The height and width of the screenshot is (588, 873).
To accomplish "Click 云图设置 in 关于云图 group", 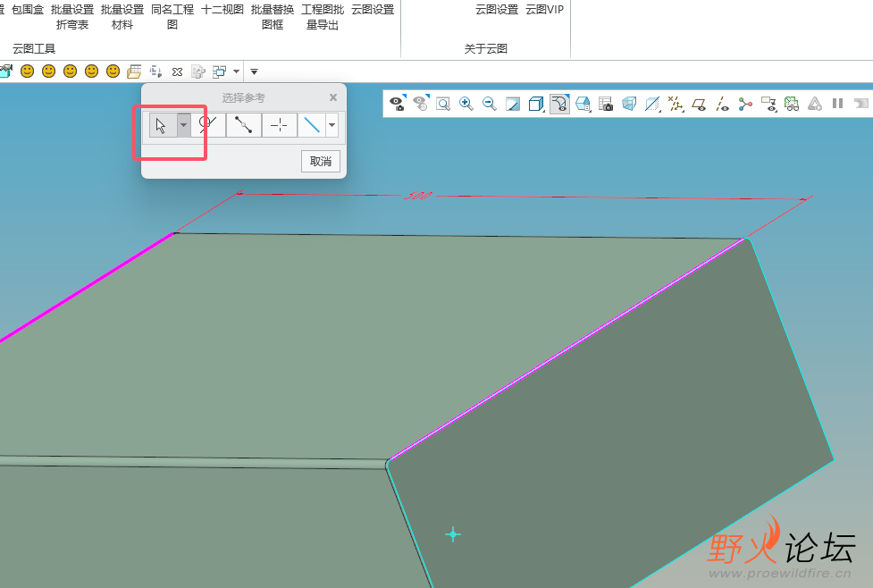I will tap(497, 10).
